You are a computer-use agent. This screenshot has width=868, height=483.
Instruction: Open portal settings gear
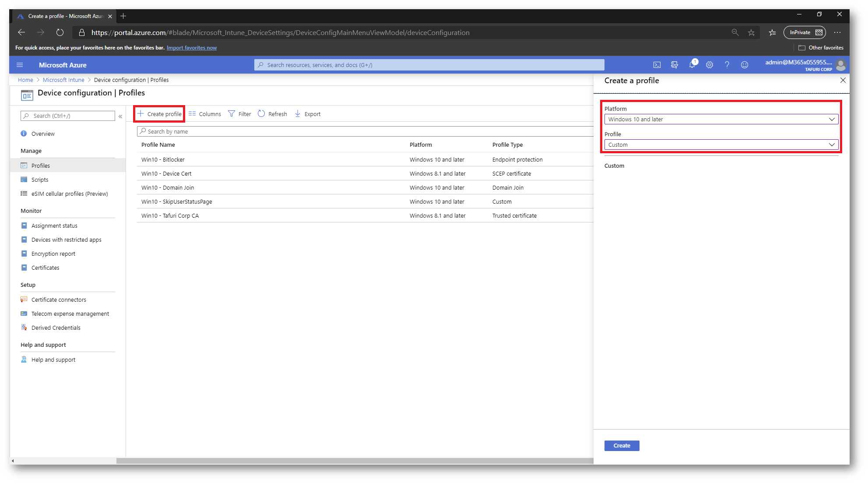[x=709, y=65]
